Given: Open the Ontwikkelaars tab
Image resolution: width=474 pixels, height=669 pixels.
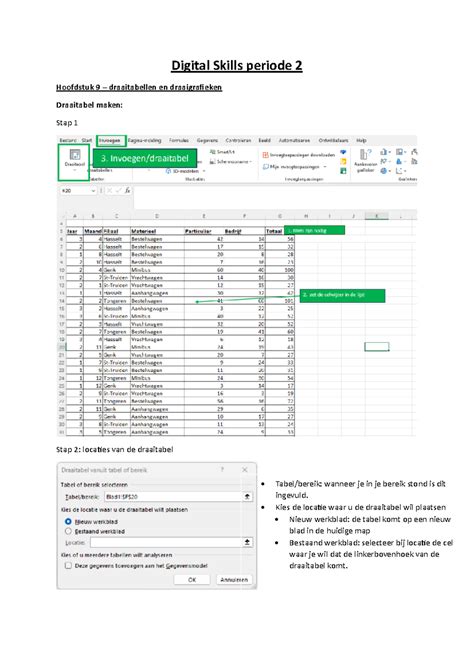Looking at the screenshot, I should 333,140.
